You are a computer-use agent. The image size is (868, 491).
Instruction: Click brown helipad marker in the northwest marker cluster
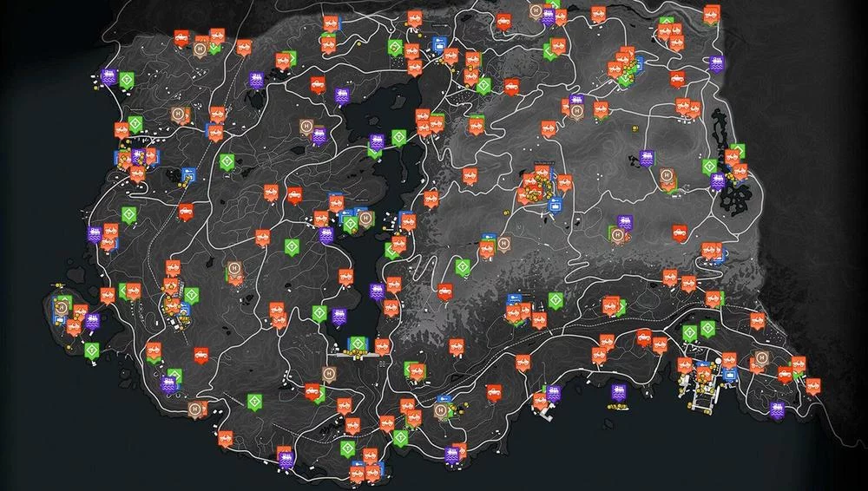pyautogui.click(x=200, y=50)
